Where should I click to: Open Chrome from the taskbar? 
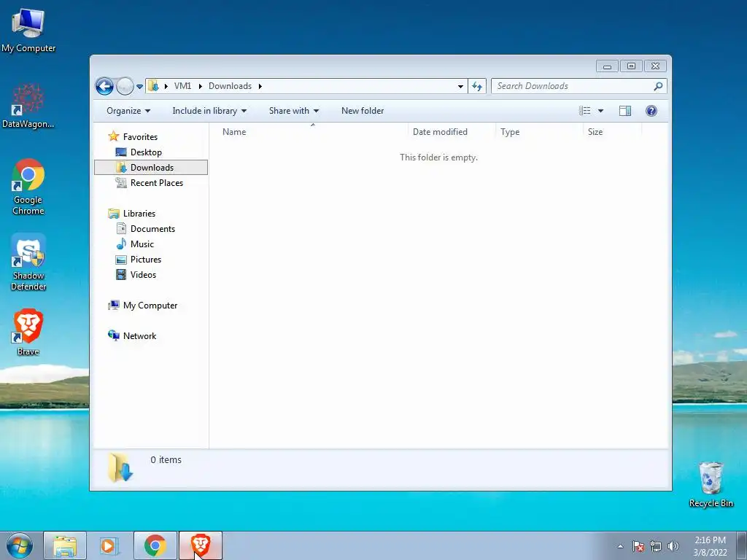[155, 546]
